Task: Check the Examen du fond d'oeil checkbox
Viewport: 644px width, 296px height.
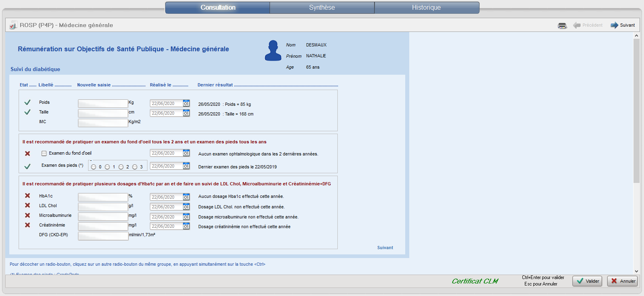Action: (44, 153)
